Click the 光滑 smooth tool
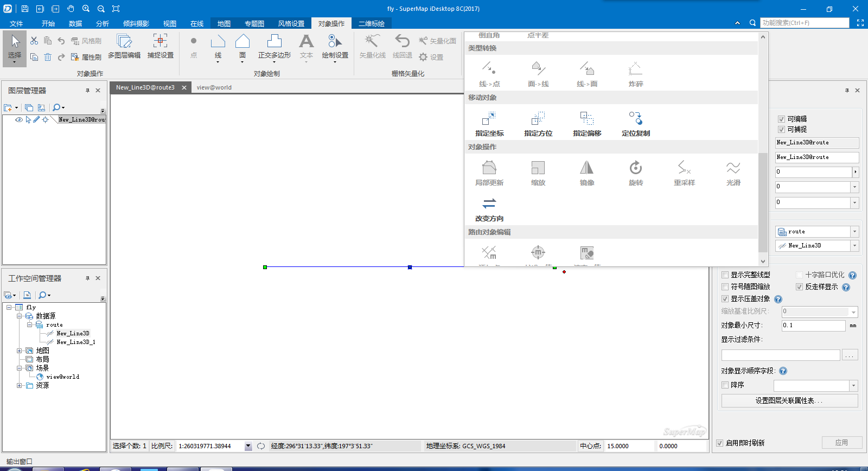Image resolution: width=868 pixels, height=471 pixels. (733, 173)
